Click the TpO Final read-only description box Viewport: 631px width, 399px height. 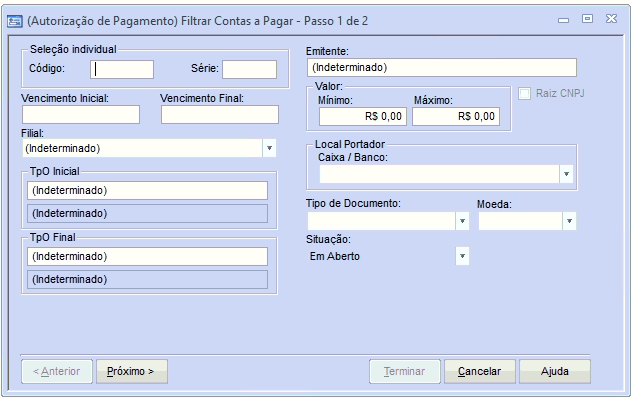coord(147,279)
